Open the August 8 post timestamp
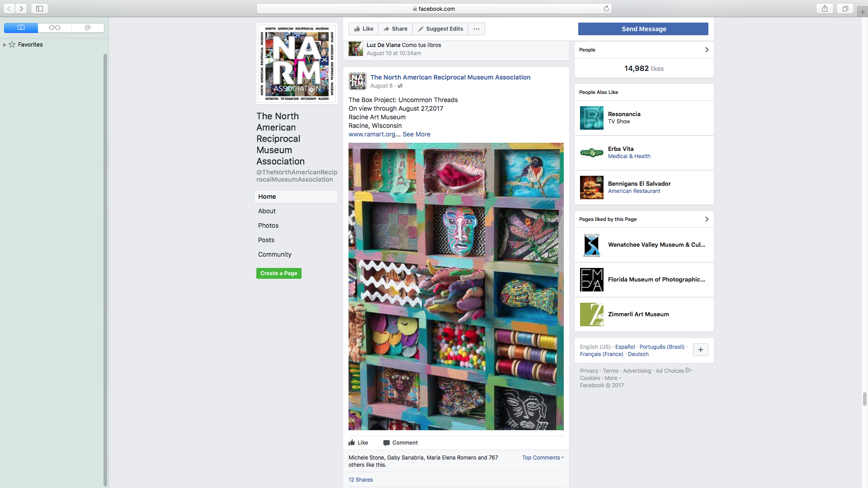 click(381, 86)
